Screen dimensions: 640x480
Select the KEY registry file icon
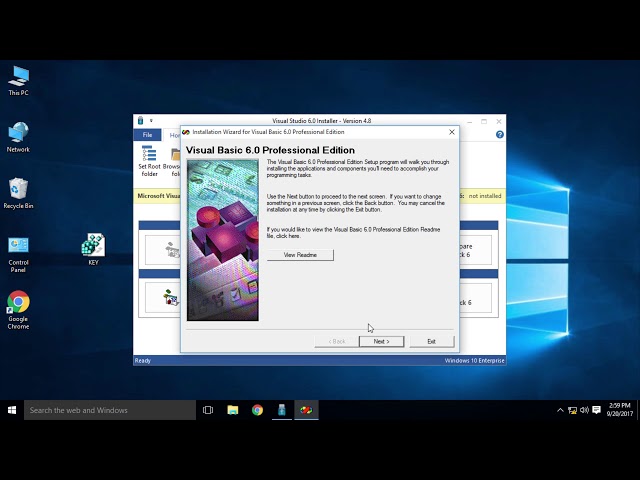coord(93,249)
